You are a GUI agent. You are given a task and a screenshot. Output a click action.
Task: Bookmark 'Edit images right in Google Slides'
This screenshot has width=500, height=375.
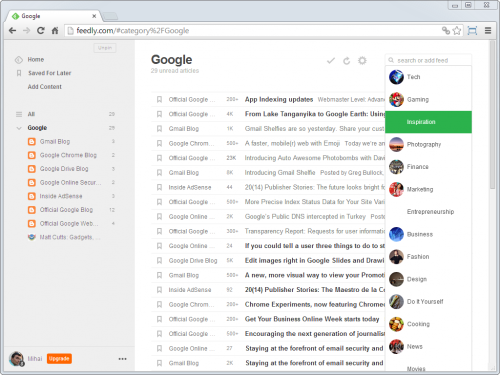[x=159, y=261]
